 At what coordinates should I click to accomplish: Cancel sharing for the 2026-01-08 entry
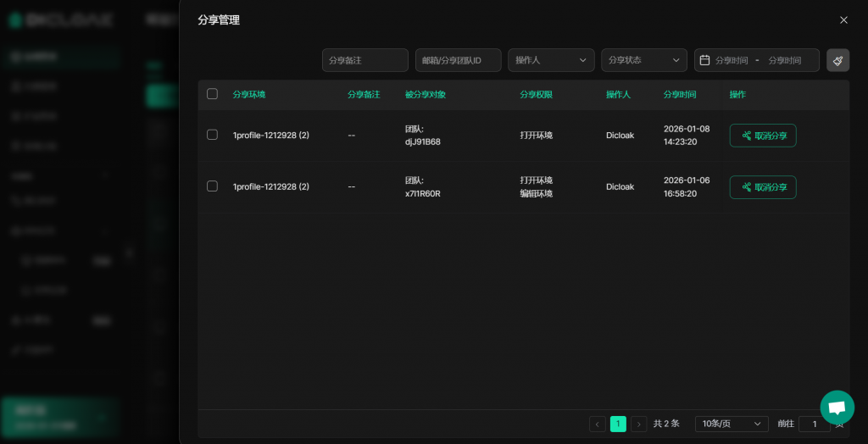[x=762, y=136]
